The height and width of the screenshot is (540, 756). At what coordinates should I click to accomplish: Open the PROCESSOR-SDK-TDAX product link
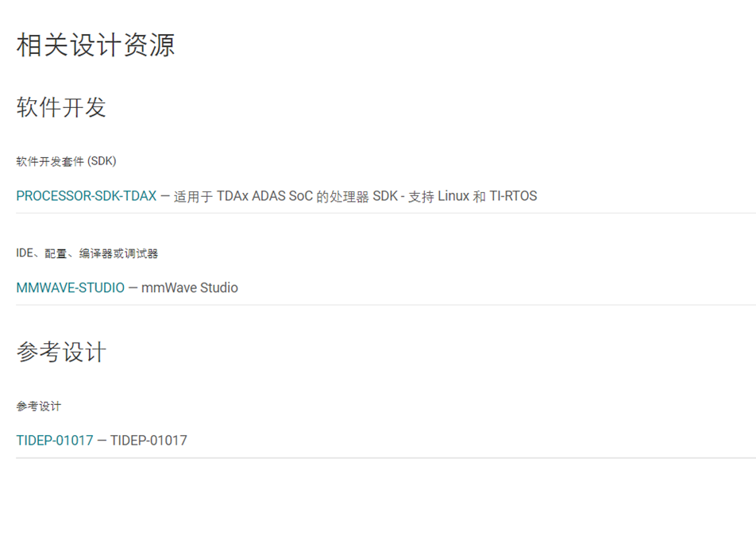pyautogui.click(x=85, y=195)
